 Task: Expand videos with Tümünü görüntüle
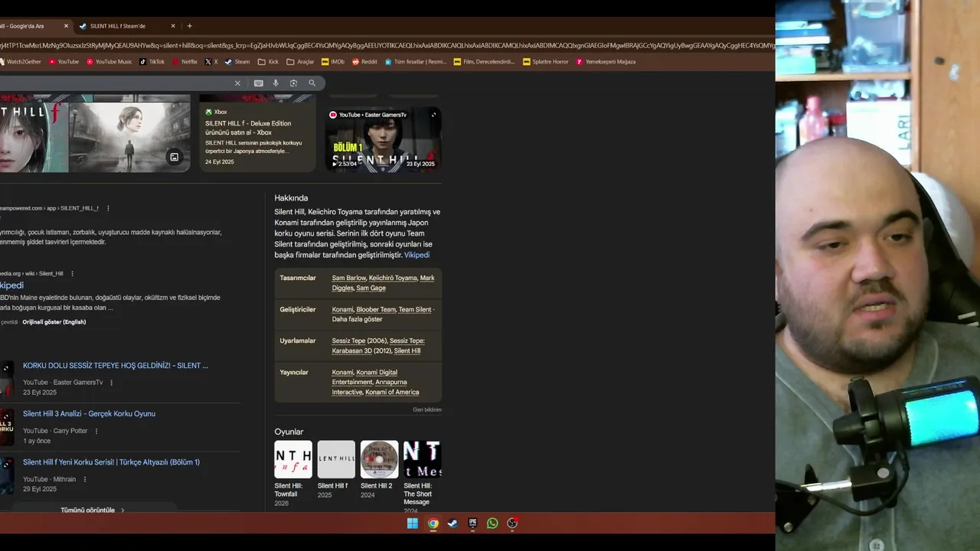click(93, 510)
